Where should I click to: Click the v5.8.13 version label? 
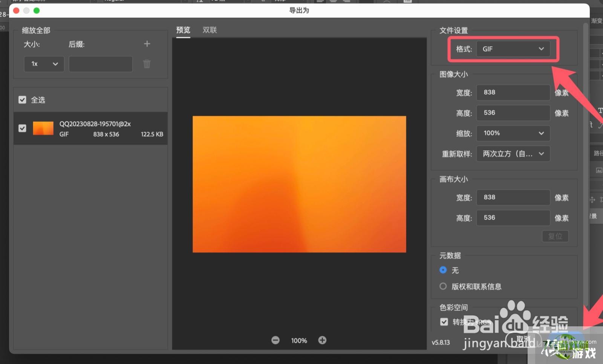441,343
